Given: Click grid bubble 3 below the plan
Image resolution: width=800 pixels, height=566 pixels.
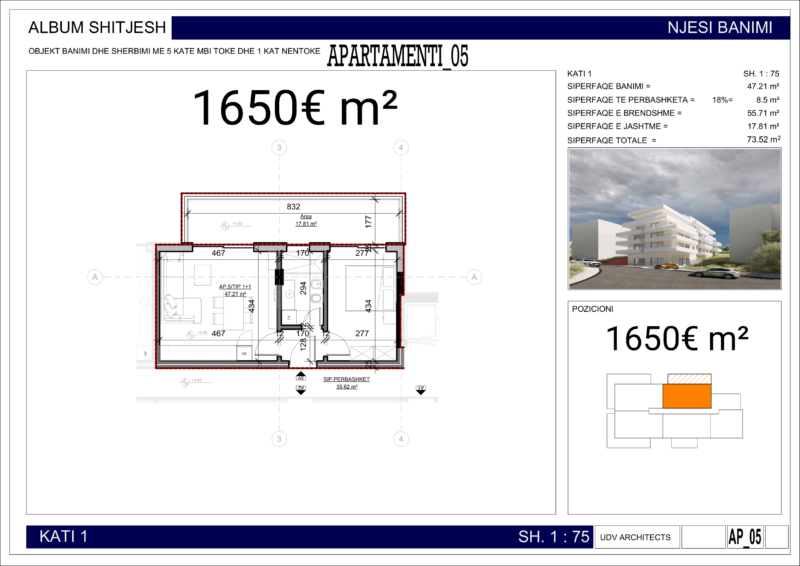Looking at the screenshot, I should 279,439.
